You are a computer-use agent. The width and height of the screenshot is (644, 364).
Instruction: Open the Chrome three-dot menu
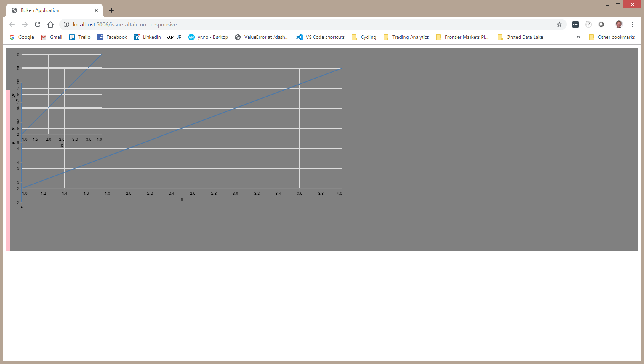click(x=632, y=24)
